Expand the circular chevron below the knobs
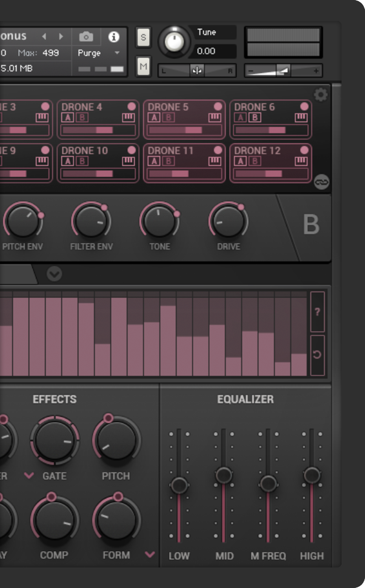 pos(54,274)
